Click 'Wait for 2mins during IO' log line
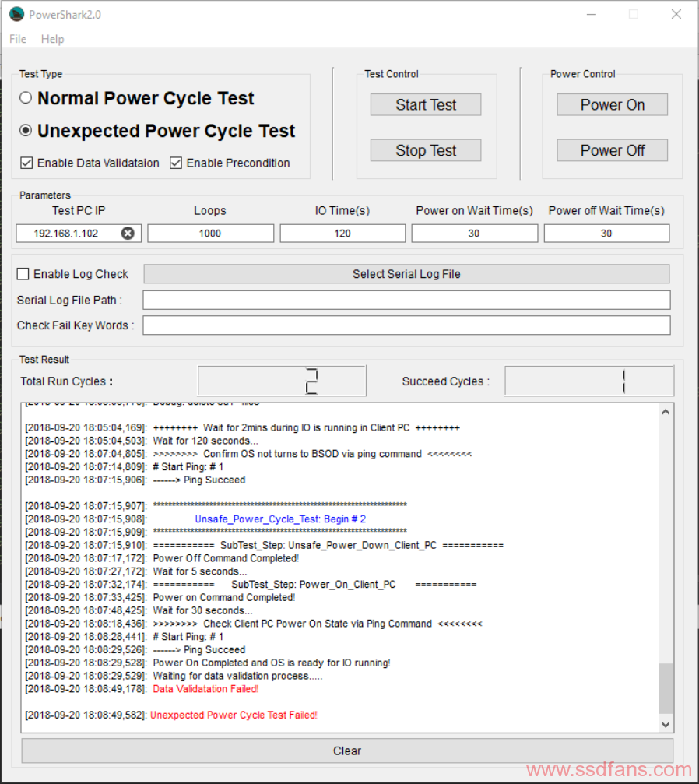This screenshot has height=784, width=699. click(x=306, y=427)
